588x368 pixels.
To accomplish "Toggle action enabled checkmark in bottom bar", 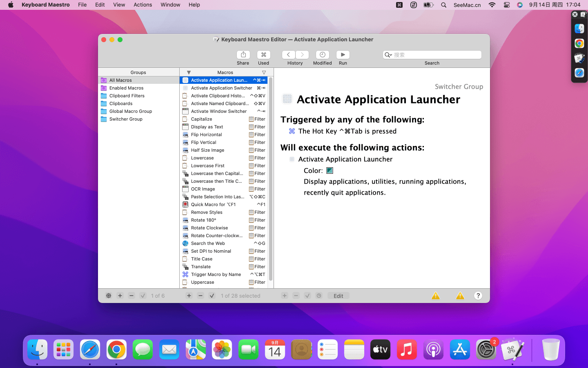I will tap(307, 296).
